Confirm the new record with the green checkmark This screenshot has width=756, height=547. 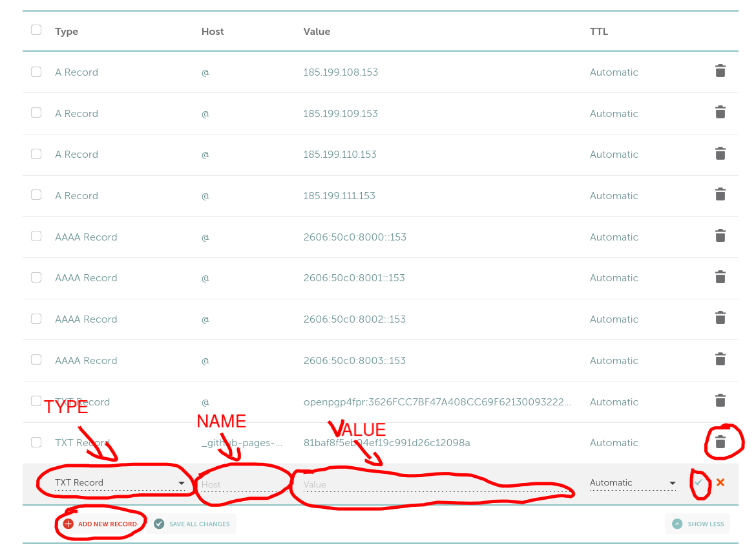(x=698, y=482)
